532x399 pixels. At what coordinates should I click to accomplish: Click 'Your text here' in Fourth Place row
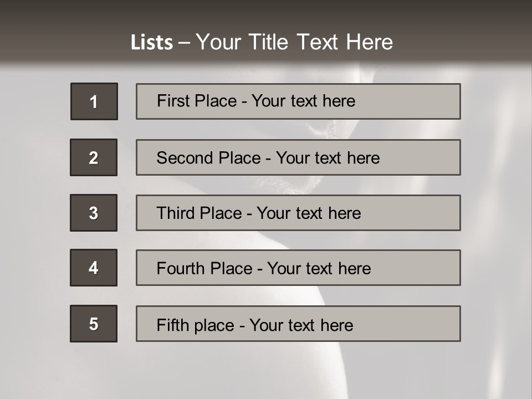319,269
